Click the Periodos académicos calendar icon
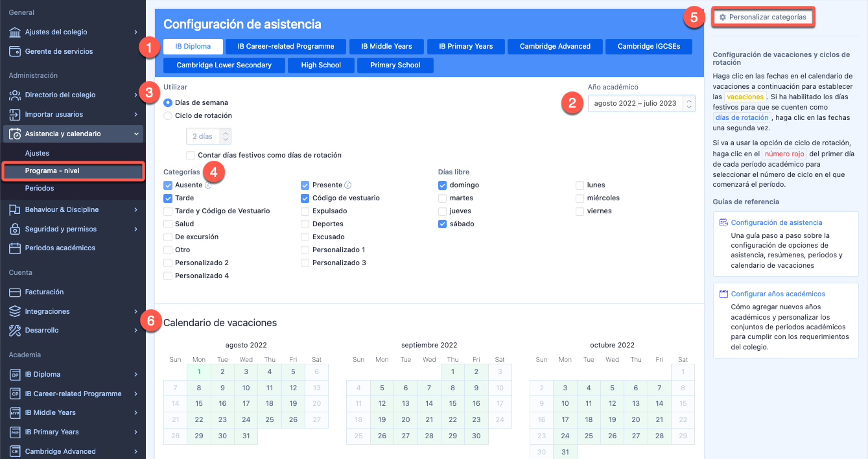 coord(15,248)
